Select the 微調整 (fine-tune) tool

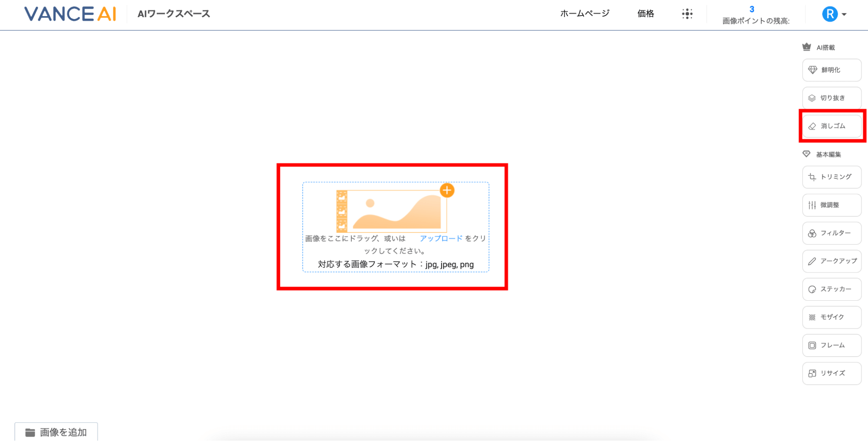tap(831, 205)
